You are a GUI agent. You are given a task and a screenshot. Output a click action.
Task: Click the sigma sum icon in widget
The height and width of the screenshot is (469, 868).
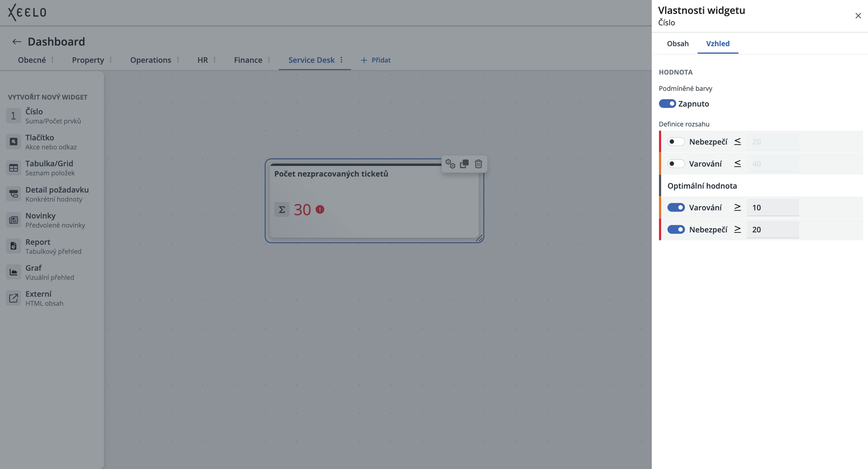click(x=282, y=209)
